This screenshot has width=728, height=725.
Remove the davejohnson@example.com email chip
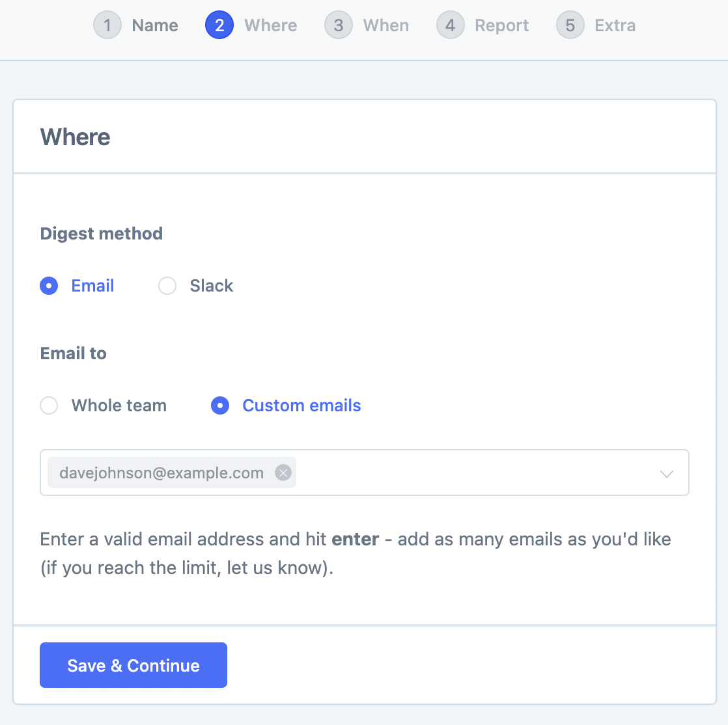[x=283, y=473]
